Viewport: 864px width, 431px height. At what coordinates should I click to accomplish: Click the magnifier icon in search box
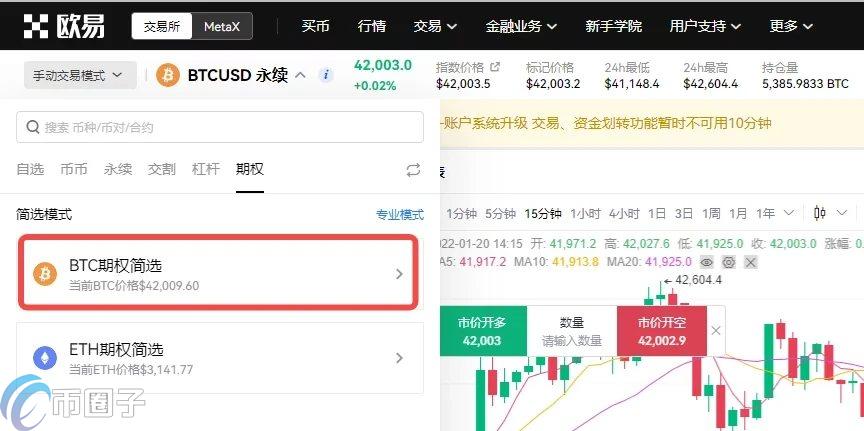[33, 127]
